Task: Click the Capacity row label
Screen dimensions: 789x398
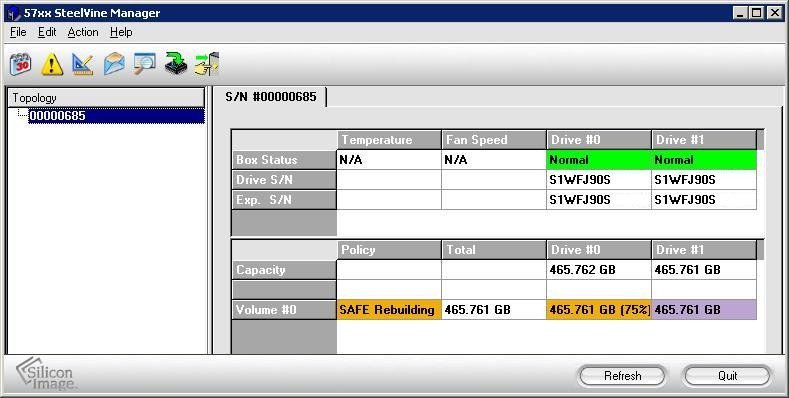Action: tap(284, 270)
